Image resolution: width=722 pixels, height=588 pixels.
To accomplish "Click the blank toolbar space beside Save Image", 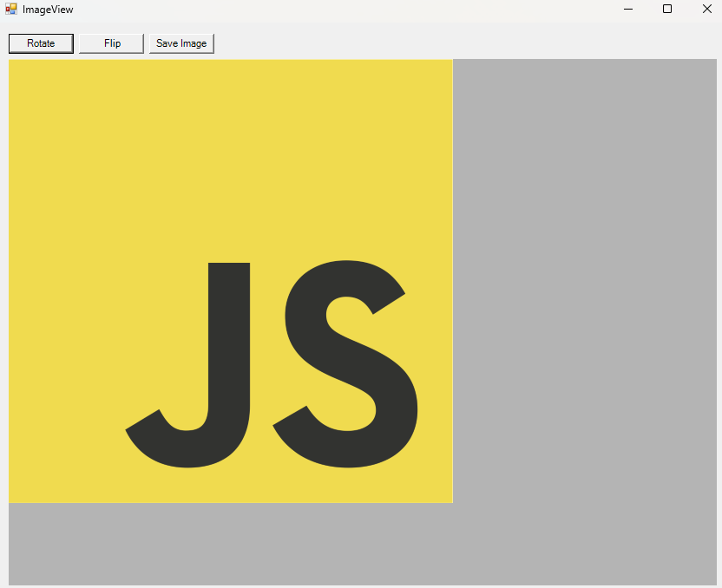I will coord(460,43).
